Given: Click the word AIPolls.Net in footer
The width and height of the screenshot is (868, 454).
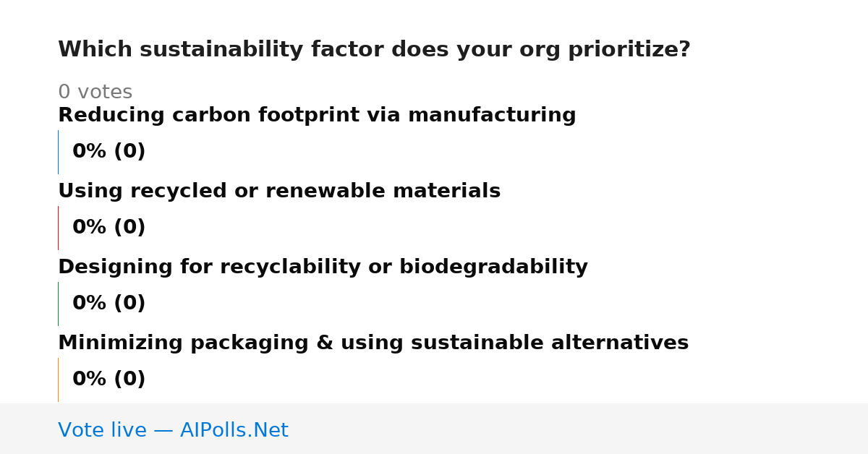Looking at the screenshot, I should (x=234, y=430).
